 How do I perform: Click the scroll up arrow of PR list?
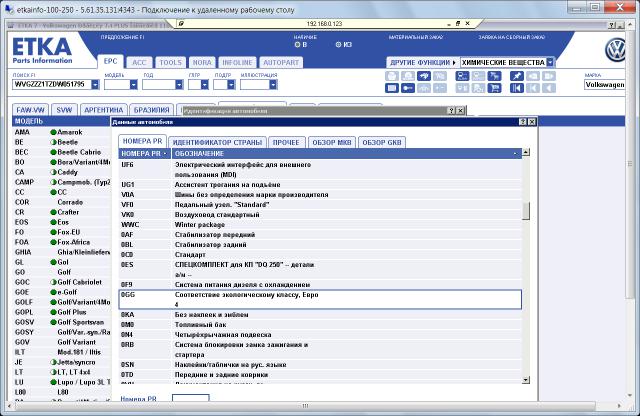pos(526,152)
